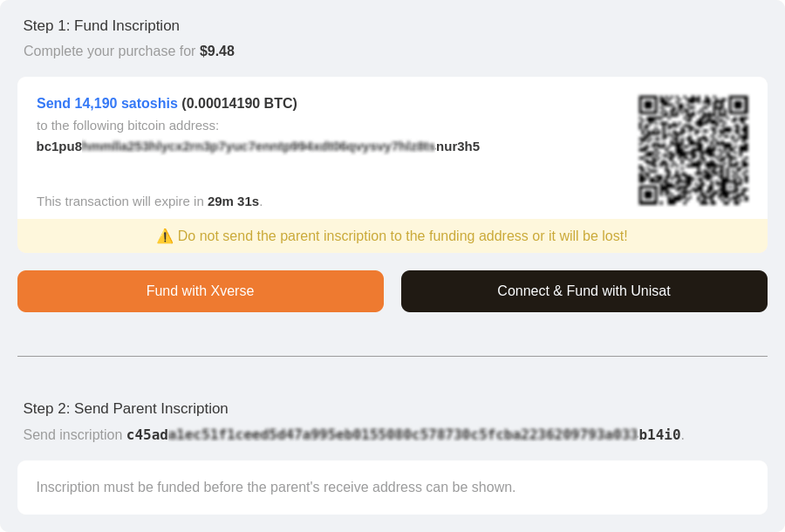Select the inscription ID starting c45ad
The image size is (785, 532).
pyautogui.click(x=403, y=434)
